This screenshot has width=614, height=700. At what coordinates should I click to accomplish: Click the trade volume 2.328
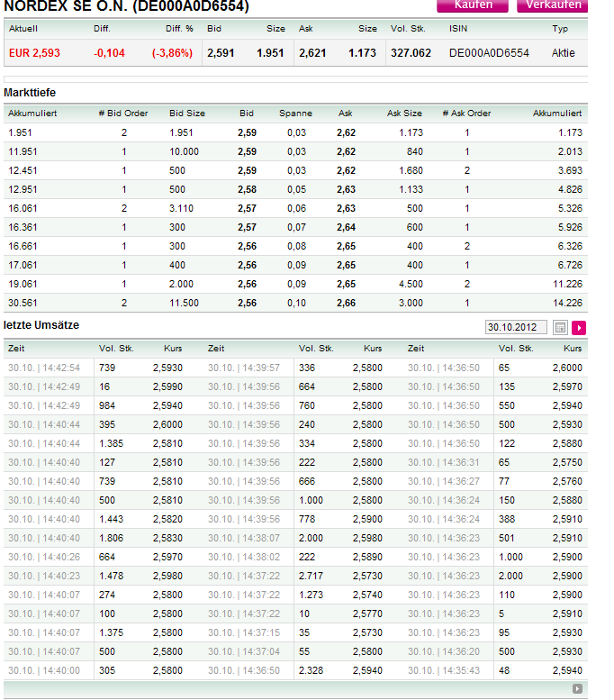[311, 670]
